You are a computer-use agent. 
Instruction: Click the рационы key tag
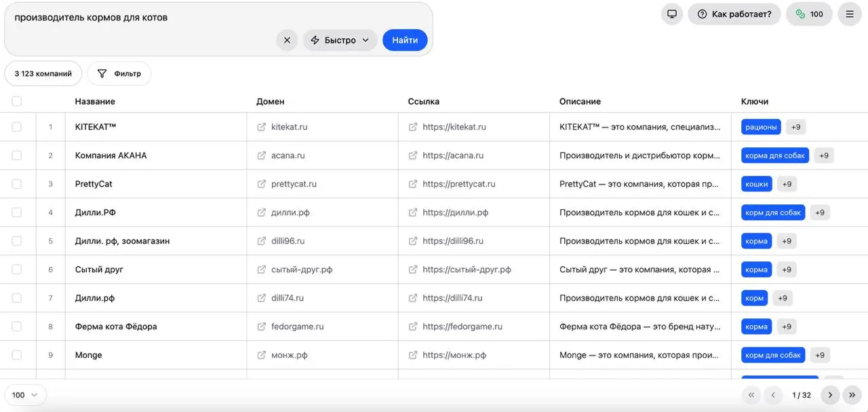click(761, 127)
